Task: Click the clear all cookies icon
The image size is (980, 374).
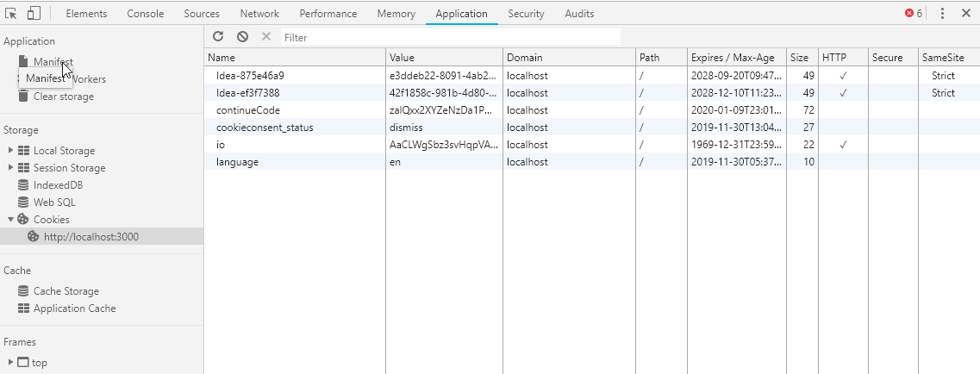Action: [x=242, y=37]
